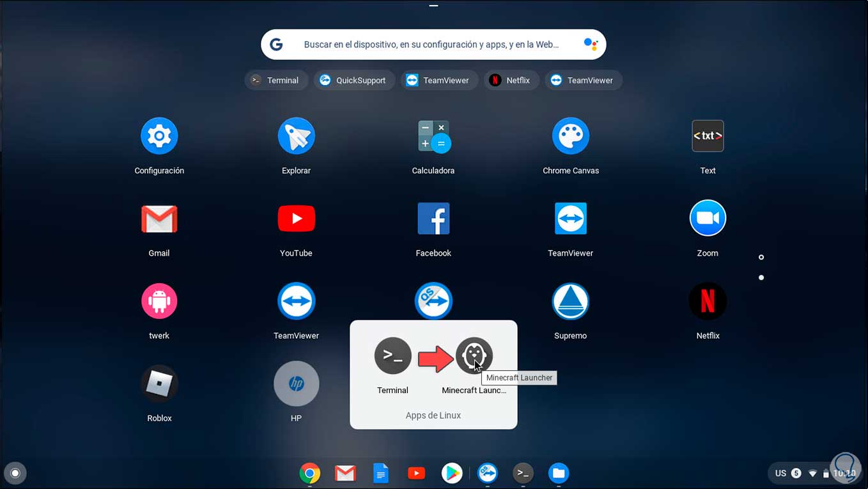Click the launcher circle button on the shelf

(x=15, y=474)
